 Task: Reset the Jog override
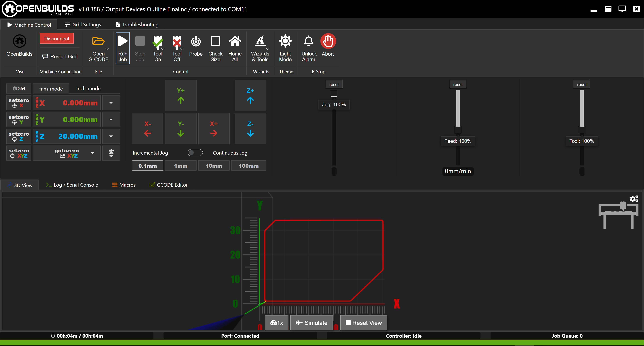(x=334, y=84)
